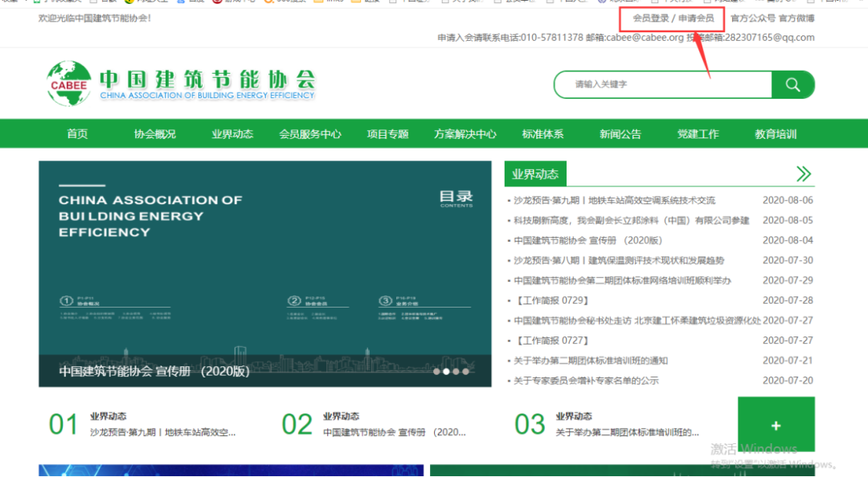The height and width of the screenshot is (477, 868).
Task: Focus the 请输入关键字 search field
Action: coord(663,84)
